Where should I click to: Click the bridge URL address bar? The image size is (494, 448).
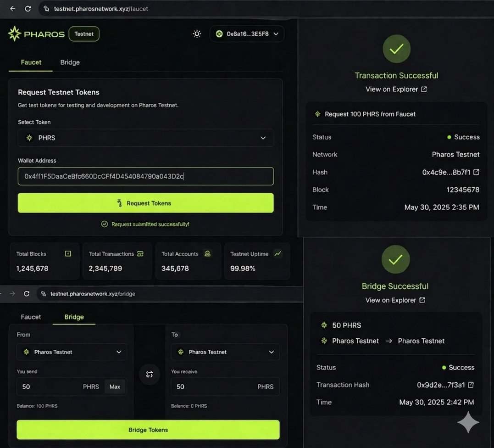[x=170, y=293]
